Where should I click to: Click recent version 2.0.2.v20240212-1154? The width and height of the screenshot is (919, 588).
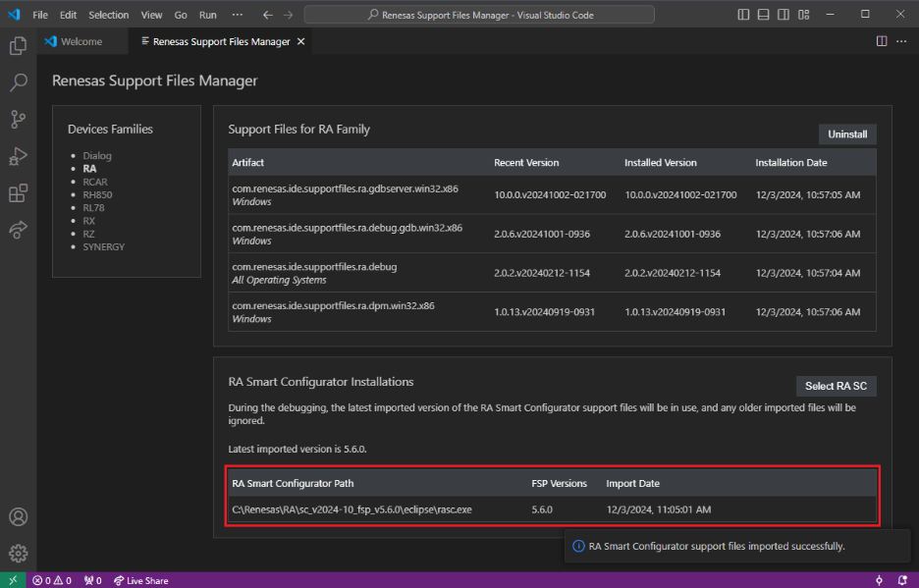coord(542,273)
